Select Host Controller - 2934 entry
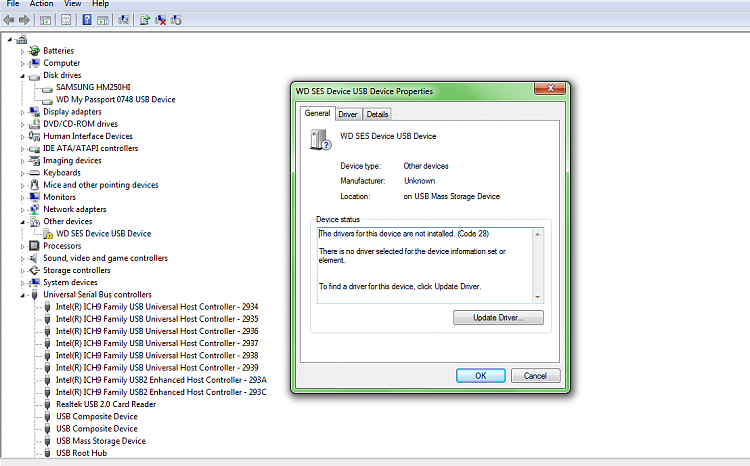 tap(157, 307)
